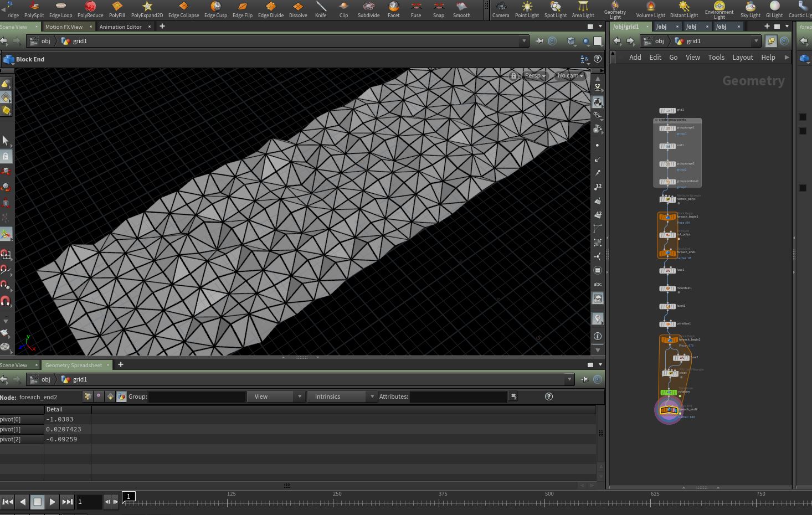The image size is (812, 515).
Task: Activate the Subdivide shelf tool
Action: click(x=368, y=9)
